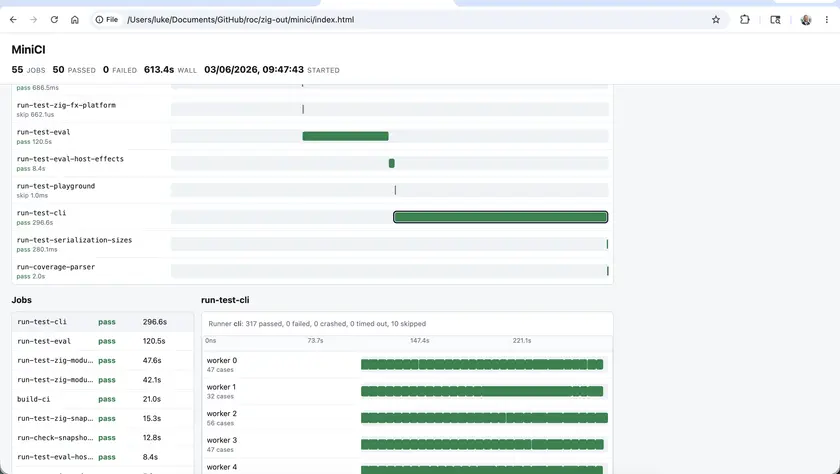Click the worker 3 case bar

pyautogui.click(x=482, y=445)
